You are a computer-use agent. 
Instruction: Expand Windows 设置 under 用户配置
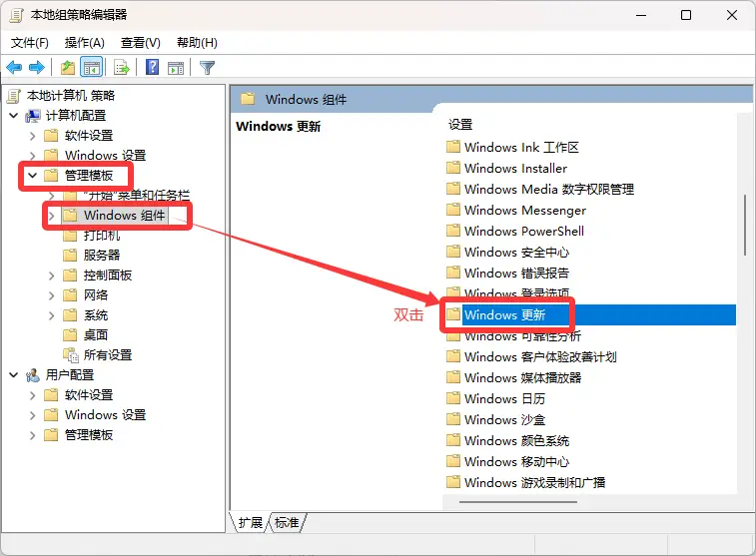pos(32,415)
